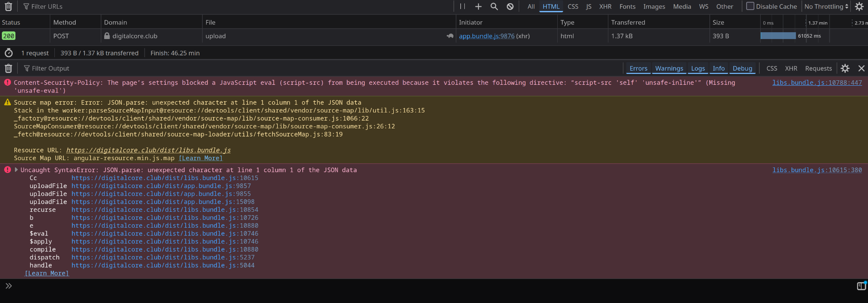Image resolution: width=868 pixels, height=303 pixels.
Task: Clear console output trash icon
Action: pyautogui.click(x=8, y=68)
